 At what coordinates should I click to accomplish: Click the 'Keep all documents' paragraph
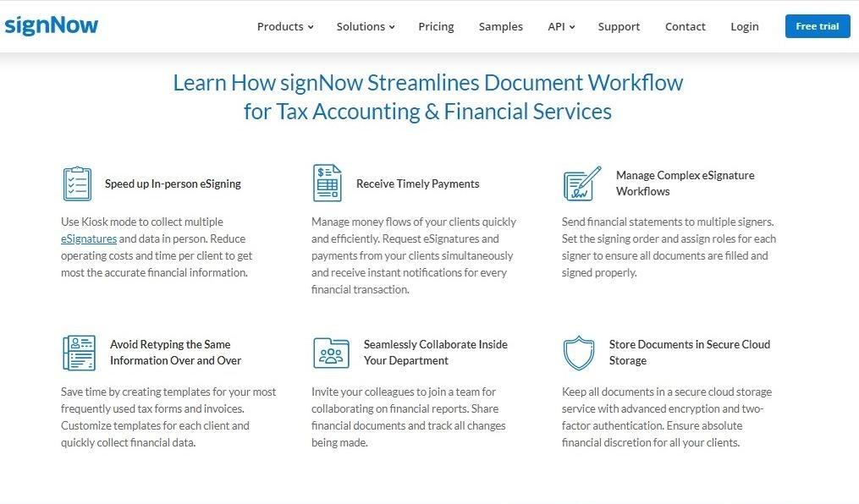point(667,417)
